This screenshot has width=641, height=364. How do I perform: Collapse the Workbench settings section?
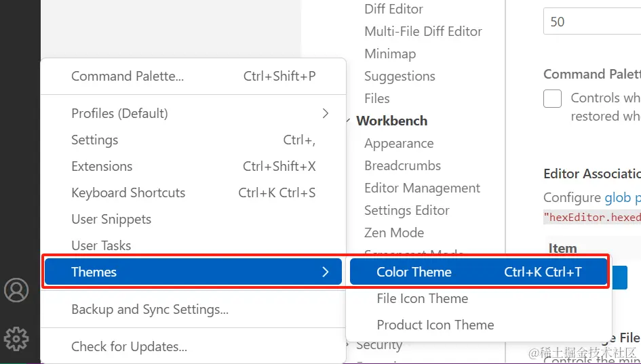click(349, 121)
